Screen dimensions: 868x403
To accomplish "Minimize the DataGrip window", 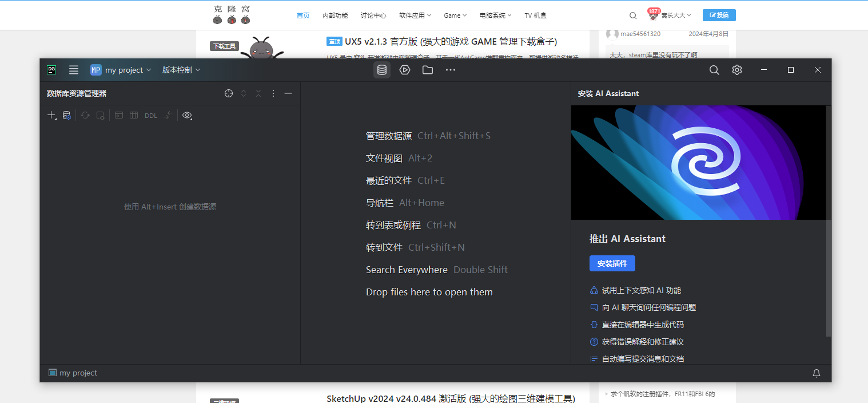I will 764,70.
